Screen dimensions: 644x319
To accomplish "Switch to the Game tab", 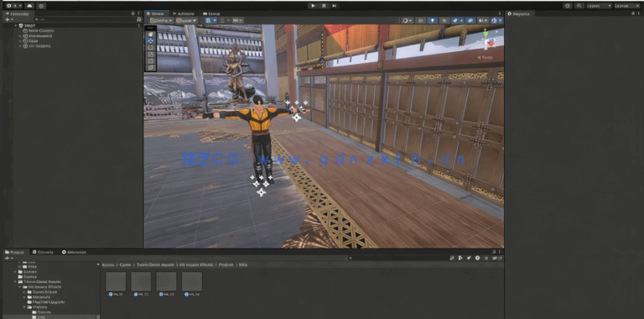I will click(x=211, y=13).
